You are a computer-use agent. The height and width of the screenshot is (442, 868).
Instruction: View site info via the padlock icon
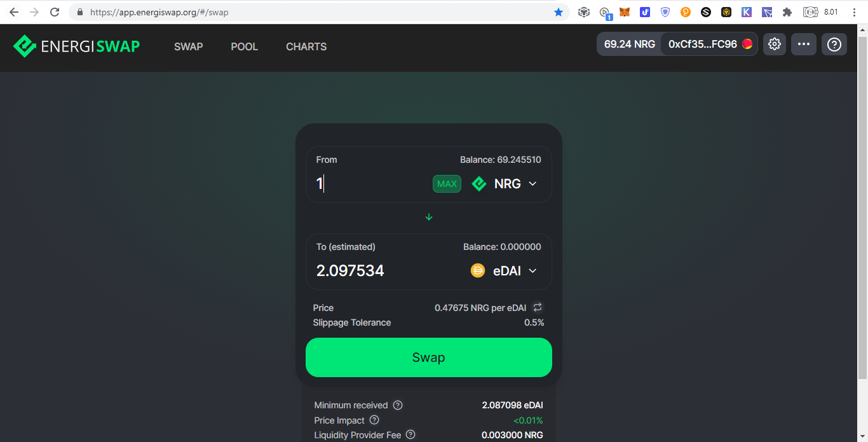(x=79, y=12)
